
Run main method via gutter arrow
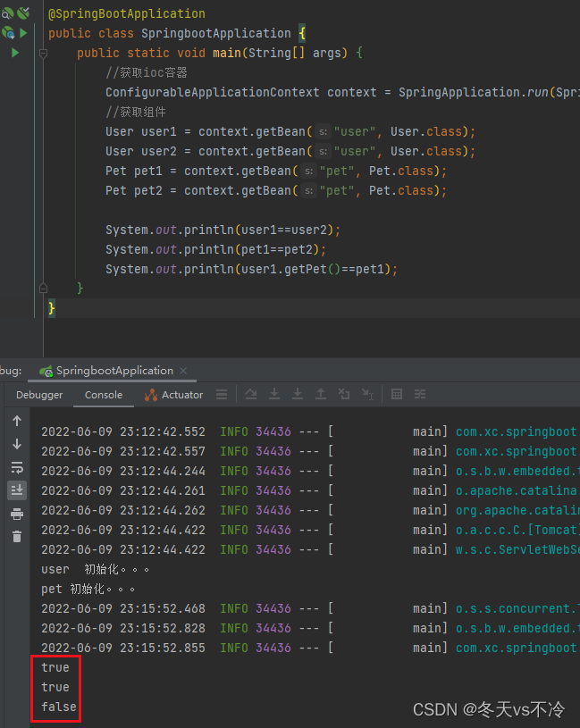(15, 53)
